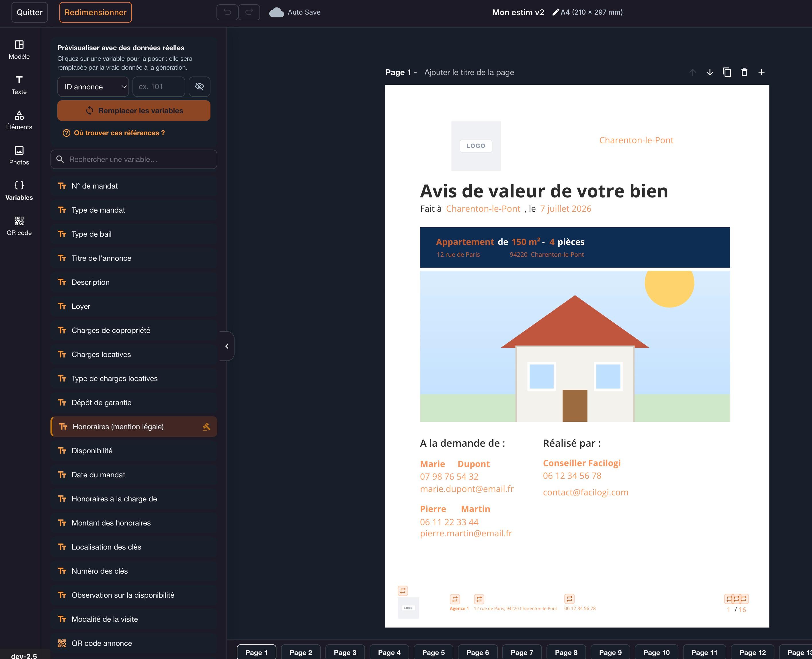Screen dimensions: 812x659
Task: Move Page 1 down with arrow
Action: click(x=709, y=72)
